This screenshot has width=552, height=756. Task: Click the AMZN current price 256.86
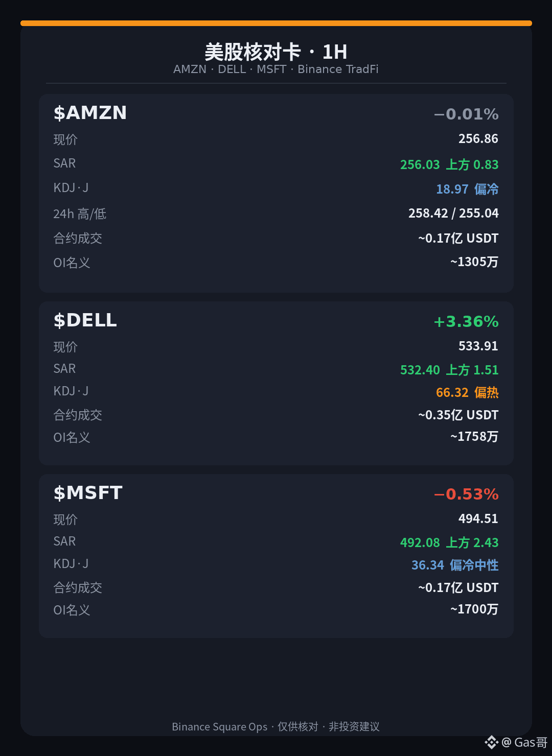coord(478,139)
